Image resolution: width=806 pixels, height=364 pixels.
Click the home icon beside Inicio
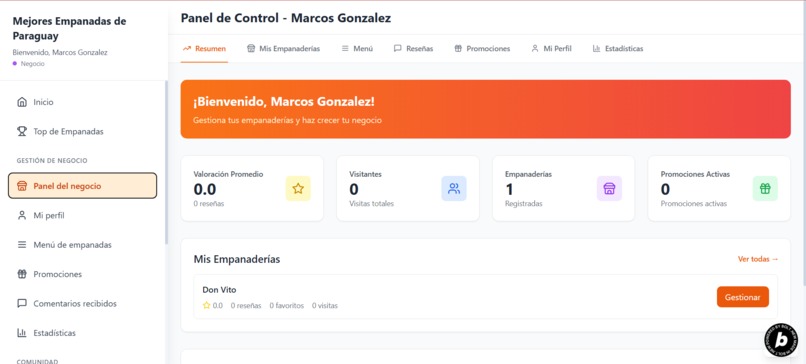point(22,102)
